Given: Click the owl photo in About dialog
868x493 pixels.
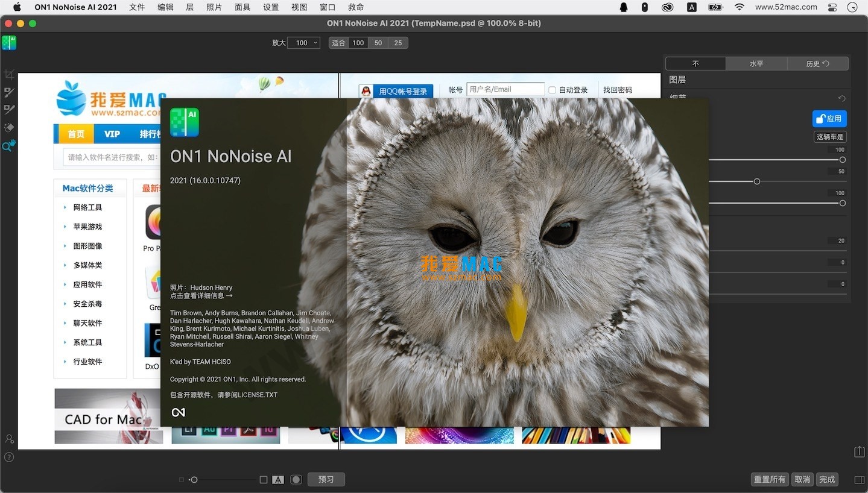Looking at the screenshot, I should click(527, 262).
